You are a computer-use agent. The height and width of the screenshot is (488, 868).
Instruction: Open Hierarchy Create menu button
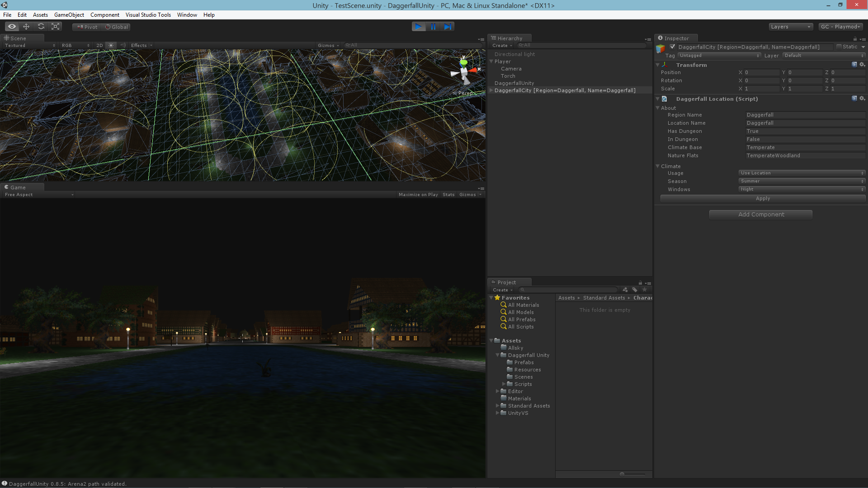pos(502,46)
